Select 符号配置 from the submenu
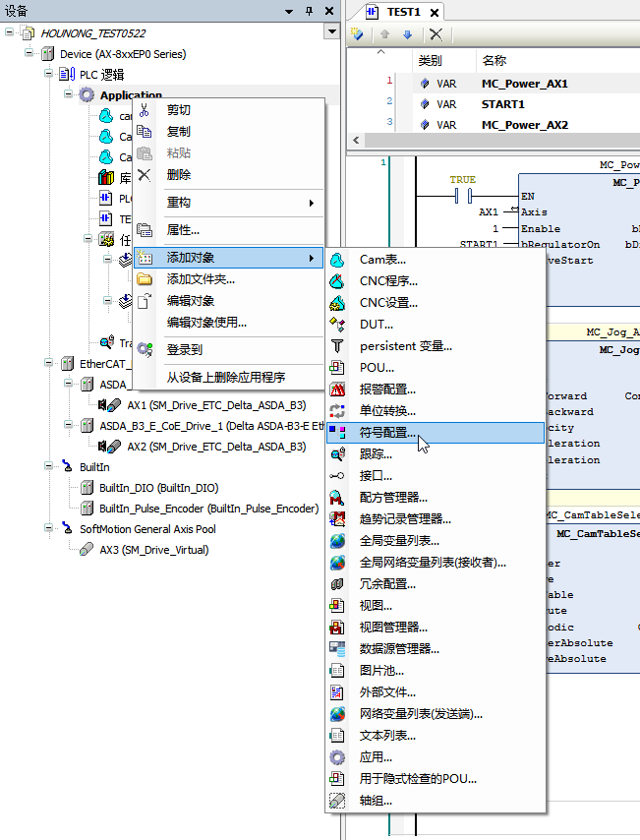Screen dimensions: 640x840 (387, 433)
